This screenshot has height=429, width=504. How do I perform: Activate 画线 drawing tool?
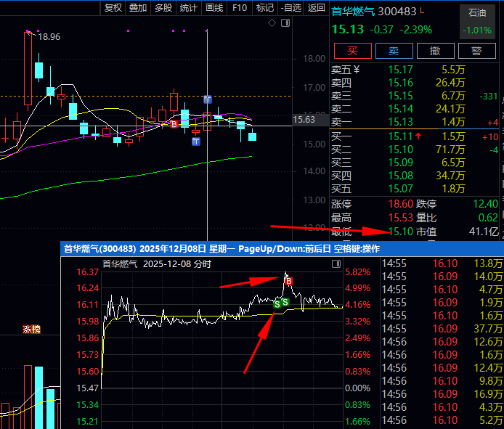(214, 8)
